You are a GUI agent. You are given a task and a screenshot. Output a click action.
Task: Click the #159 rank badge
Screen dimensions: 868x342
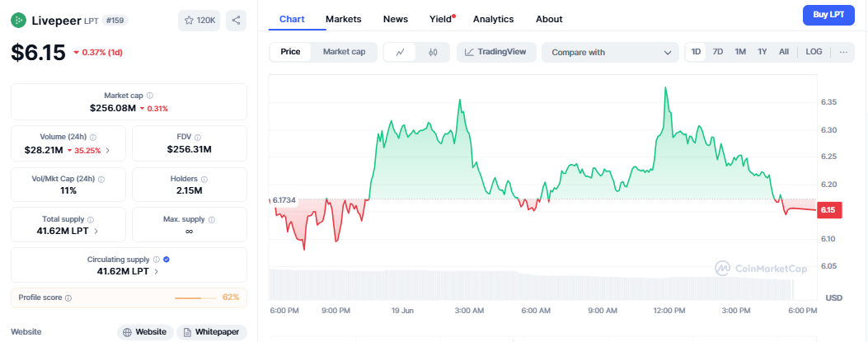[115, 21]
